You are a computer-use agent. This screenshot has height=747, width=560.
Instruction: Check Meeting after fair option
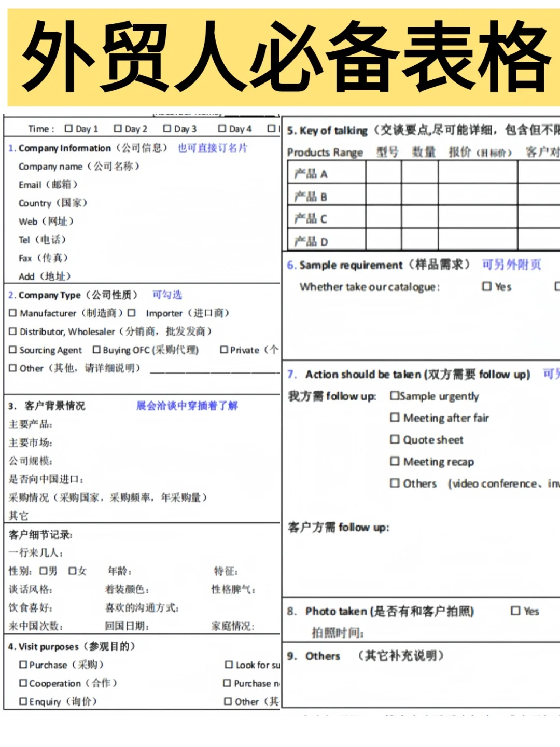(x=395, y=418)
